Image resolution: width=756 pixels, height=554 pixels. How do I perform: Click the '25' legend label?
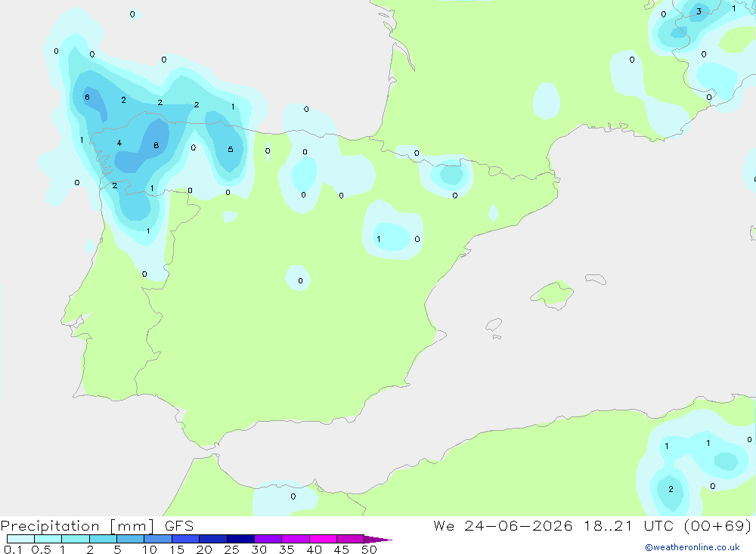[x=232, y=549]
